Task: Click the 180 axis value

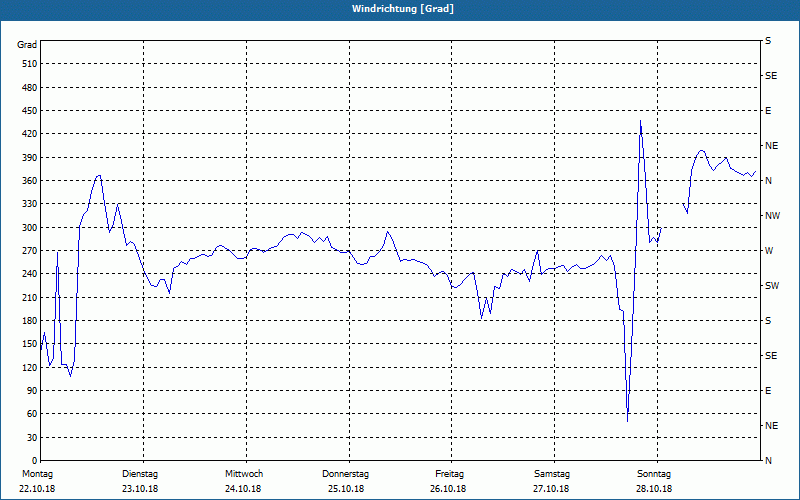Action: click(x=29, y=321)
